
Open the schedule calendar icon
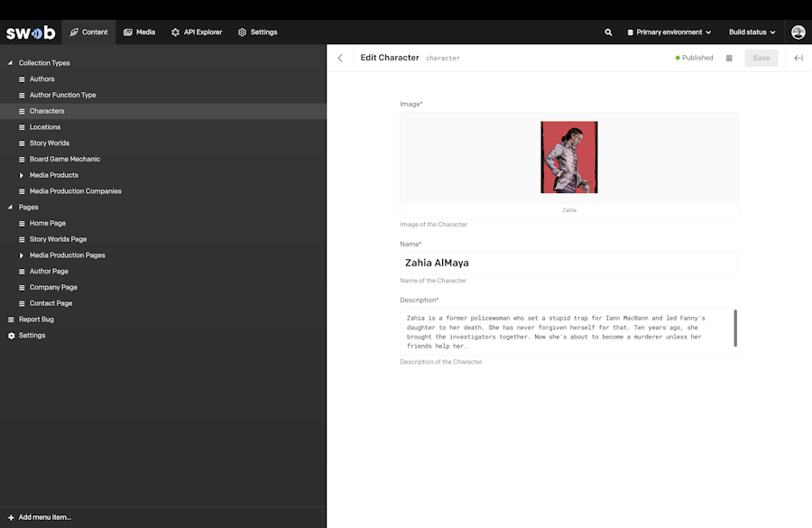tap(729, 58)
